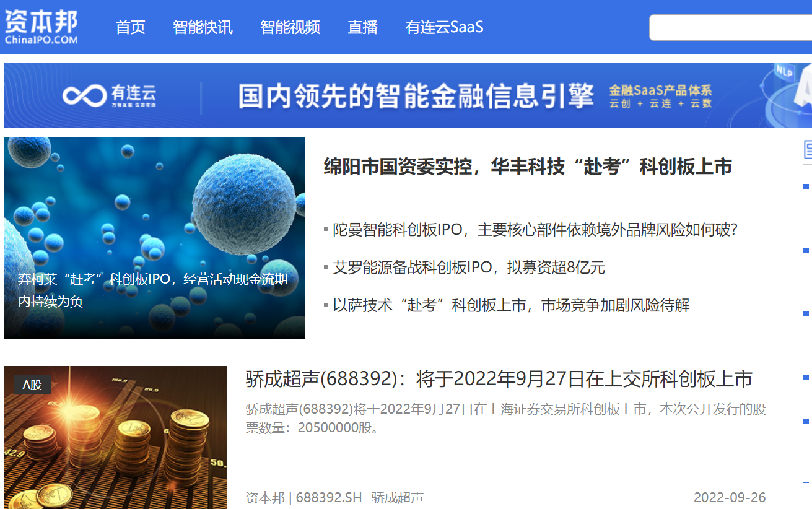
Task: Open the 艾罗能源备战科创板IPO article link
Action: [x=468, y=268]
